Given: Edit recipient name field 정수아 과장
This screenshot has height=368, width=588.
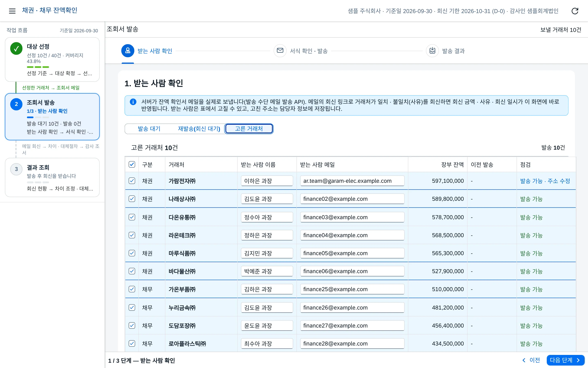Looking at the screenshot, I should pyautogui.click(x=267, y=217).
